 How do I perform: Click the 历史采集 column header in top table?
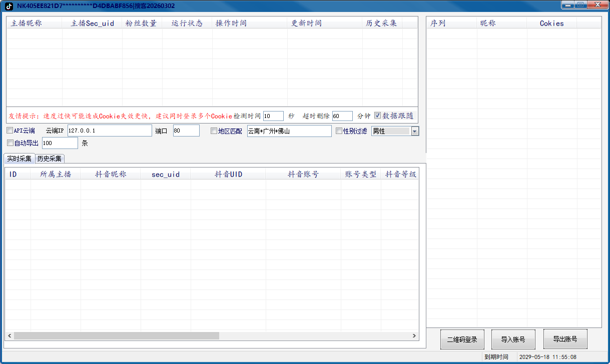point(382,23)
